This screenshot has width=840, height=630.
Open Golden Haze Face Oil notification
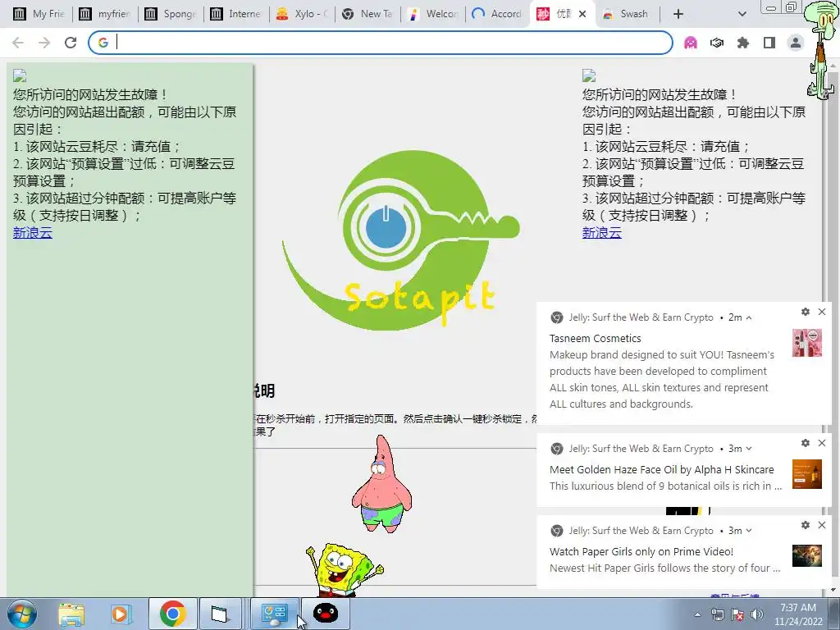(x=684, y=470)
